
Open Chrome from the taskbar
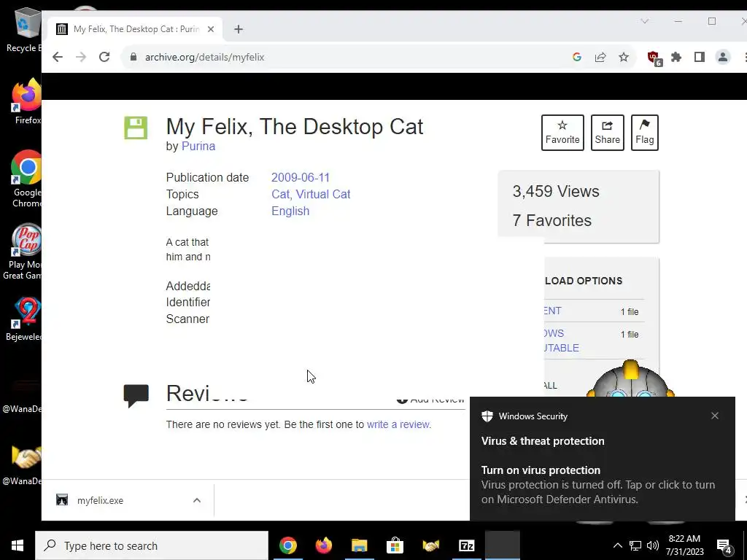[287, 545]
